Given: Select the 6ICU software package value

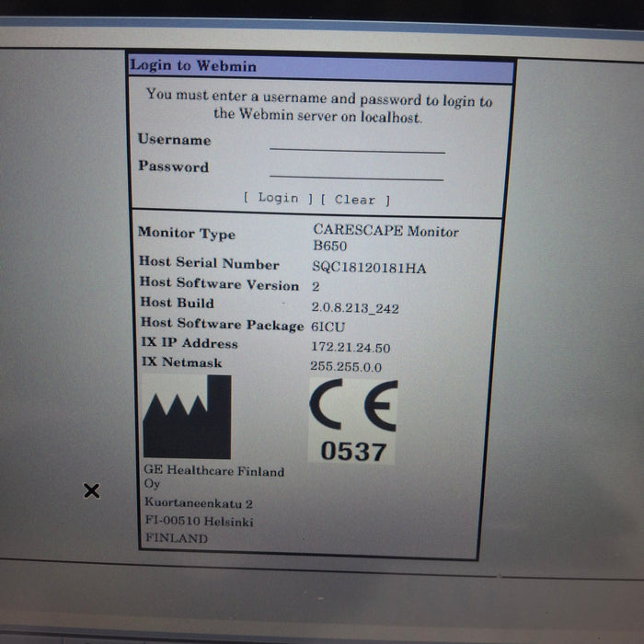Looking at the screenshot, I should [x=330, y=327].
